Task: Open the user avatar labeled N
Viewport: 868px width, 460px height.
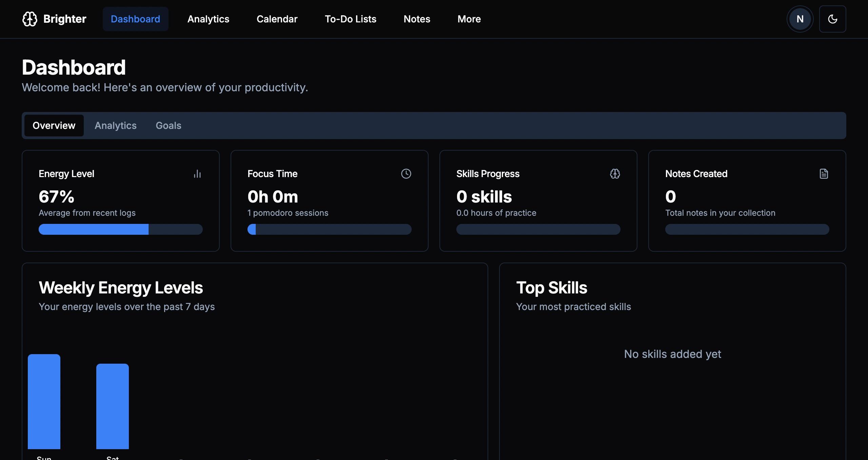Action: pos(800,19)
